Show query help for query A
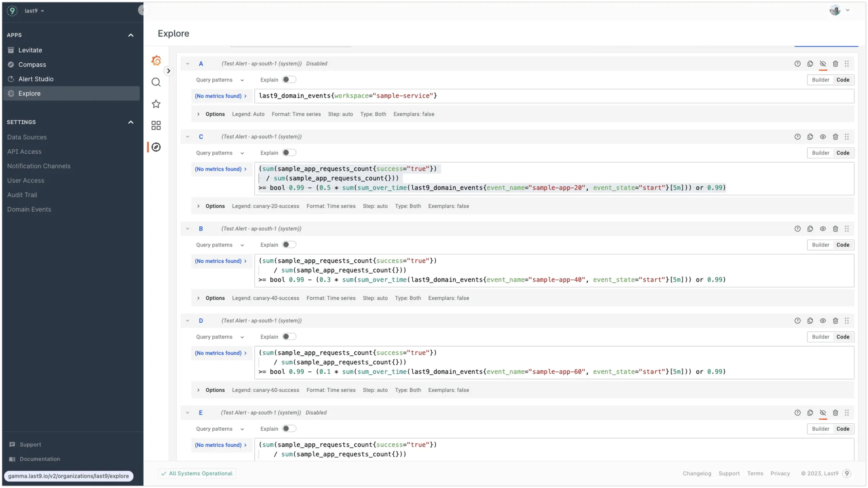 [x=797, y=64]
